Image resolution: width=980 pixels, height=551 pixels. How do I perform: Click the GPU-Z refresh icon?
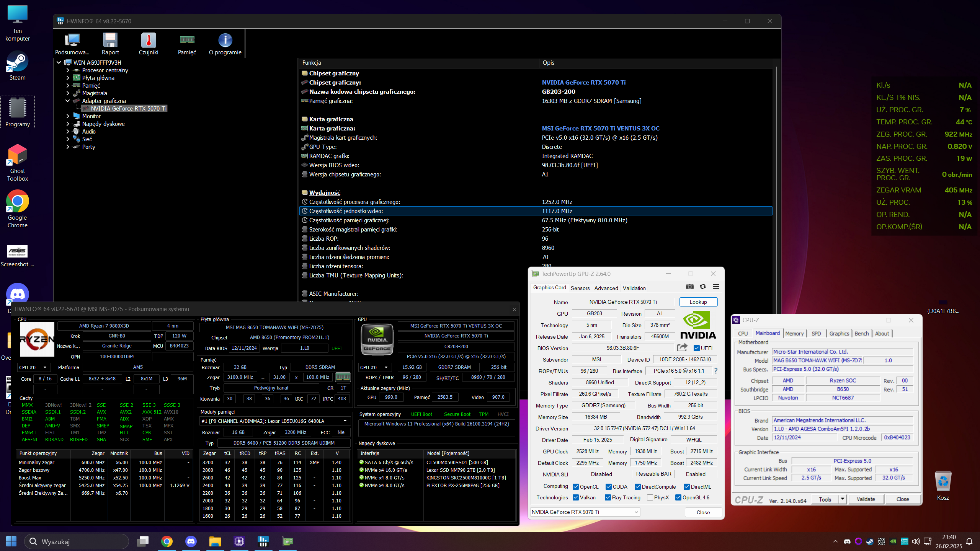point(703,287)
